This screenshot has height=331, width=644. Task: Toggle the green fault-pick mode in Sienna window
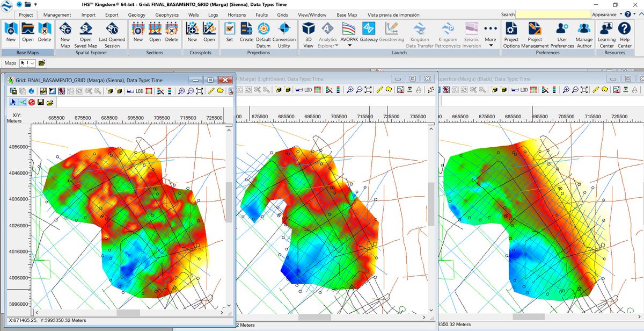tap(23, 102)
